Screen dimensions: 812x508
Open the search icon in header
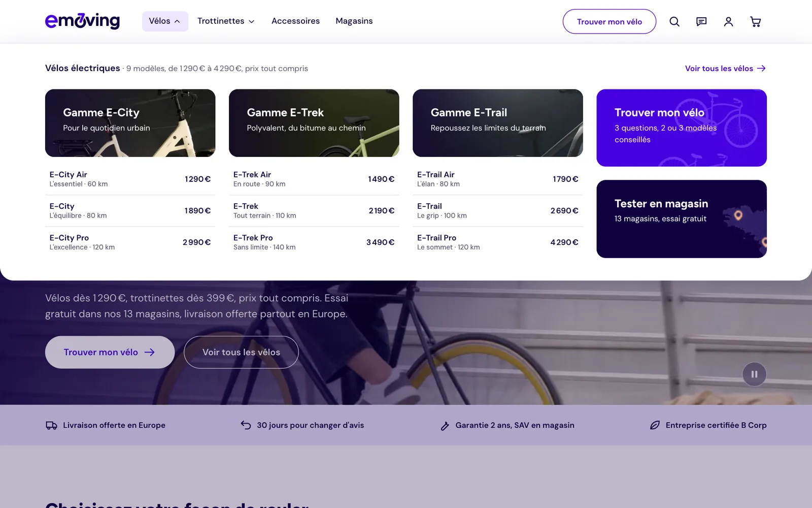coord(674,21)
